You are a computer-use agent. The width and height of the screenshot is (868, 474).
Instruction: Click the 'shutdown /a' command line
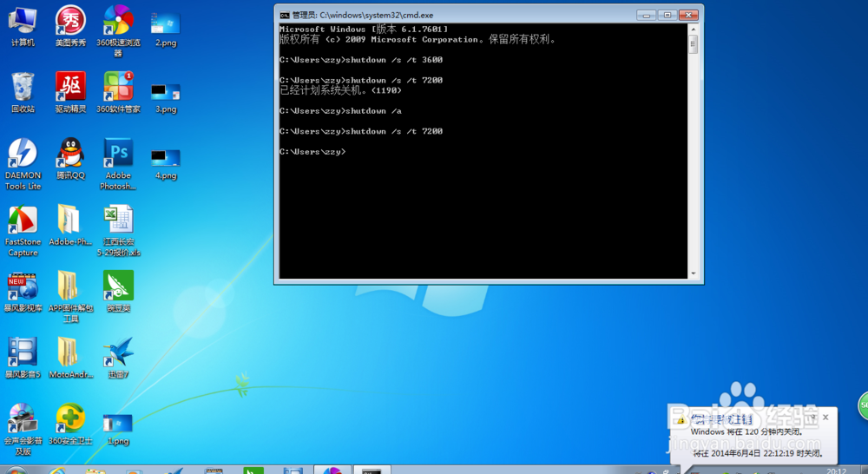point(340,111)
